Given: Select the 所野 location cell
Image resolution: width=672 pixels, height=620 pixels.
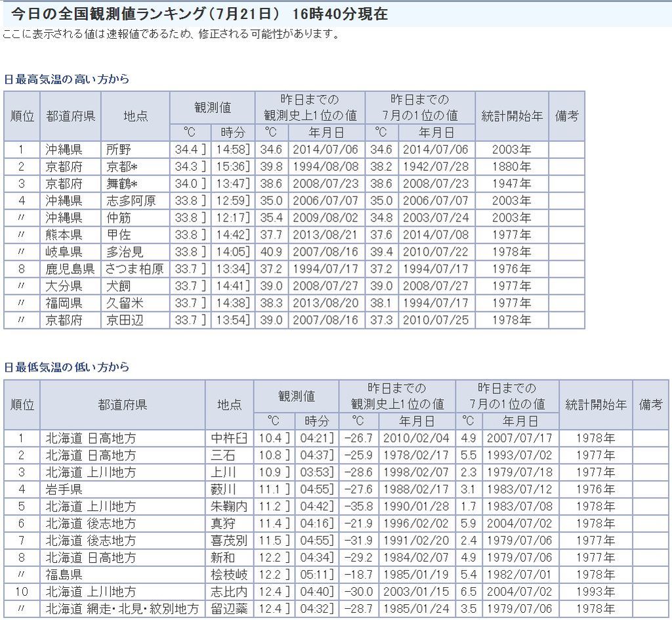Looking at the screenshot, I should click(119, 150).
